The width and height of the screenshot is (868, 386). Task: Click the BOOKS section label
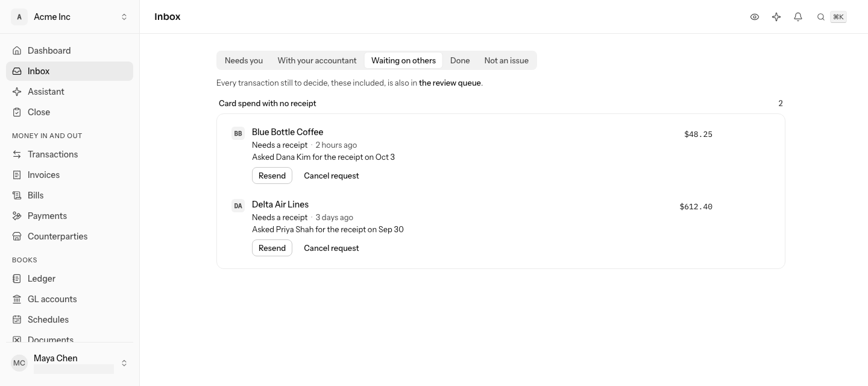click(25, 260)
